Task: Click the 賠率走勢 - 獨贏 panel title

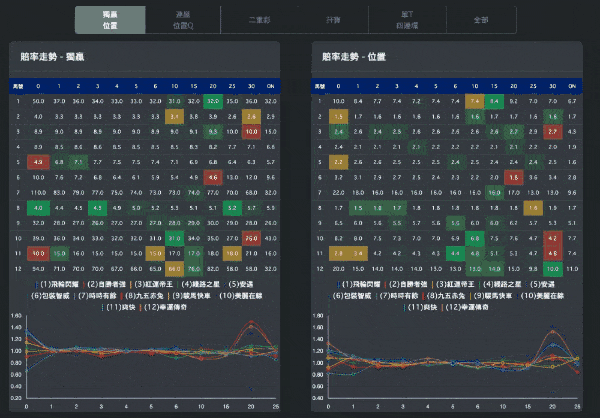Action: [x=48, y=59]
